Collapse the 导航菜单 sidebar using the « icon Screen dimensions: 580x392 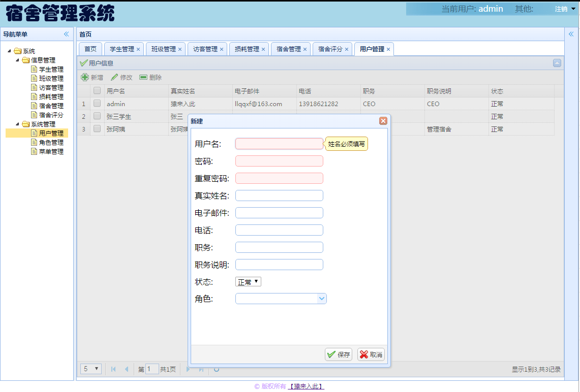66,34
